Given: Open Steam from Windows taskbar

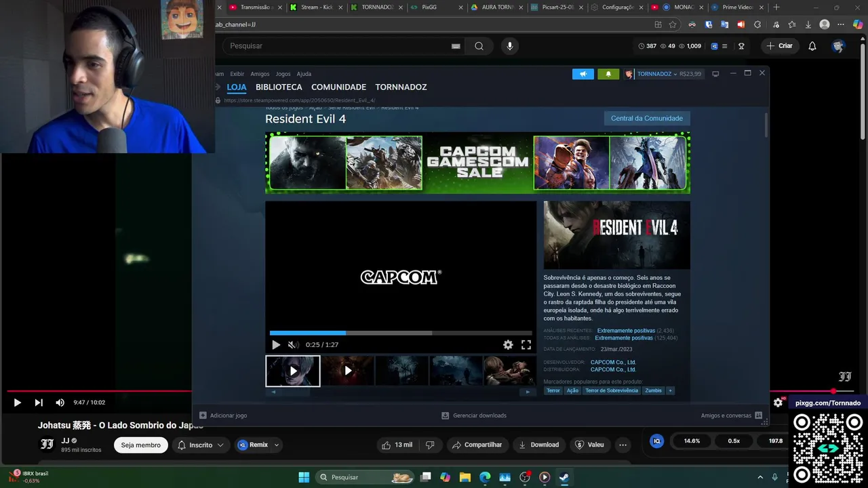Looking at the screenshot, I should (564, 477).
